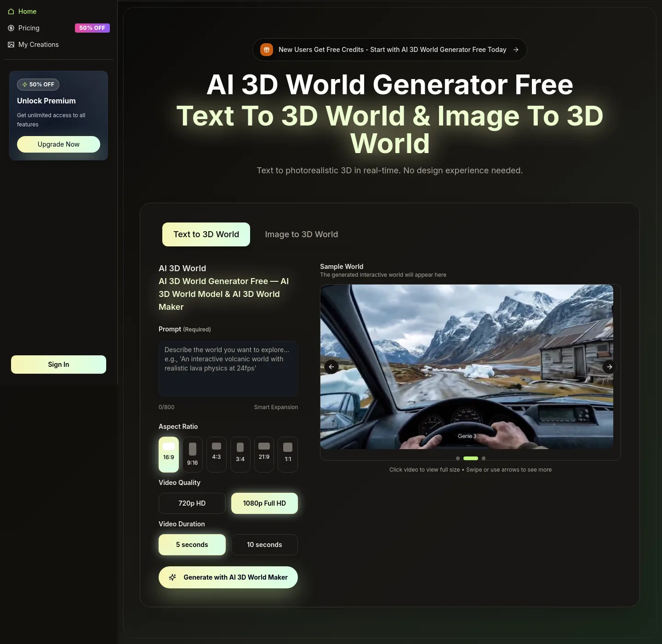Image resolution: width=662 pixels, height=644 pixels.
Task: Select the 9:16 aspect ratio
Action: pos(193,455)
